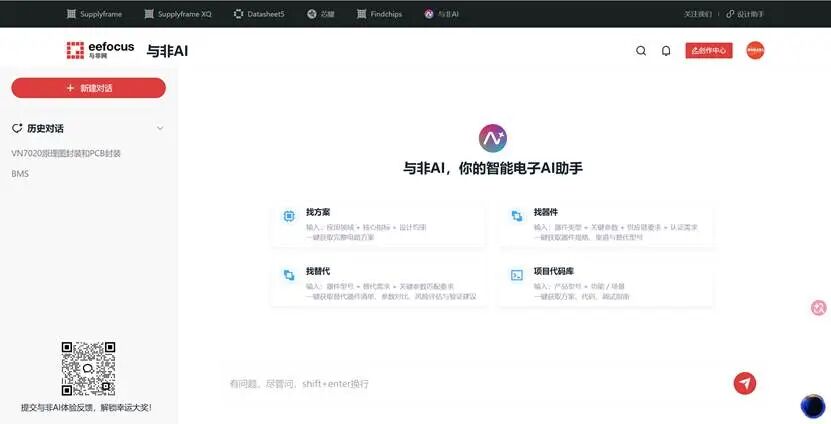Image resolution: width=831 pixels, height=424 pixels.
Task: Open the notifications bell
Action: point(666,51)
